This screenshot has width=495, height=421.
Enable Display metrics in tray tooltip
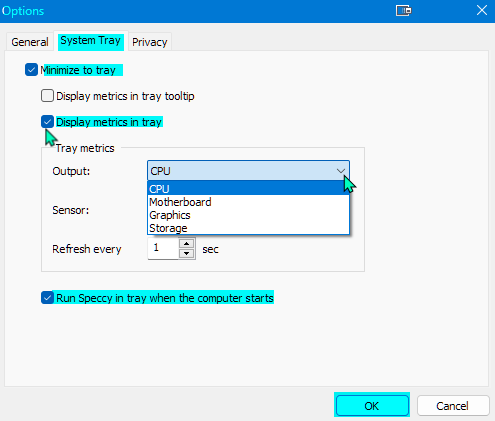tap(47, 96)
